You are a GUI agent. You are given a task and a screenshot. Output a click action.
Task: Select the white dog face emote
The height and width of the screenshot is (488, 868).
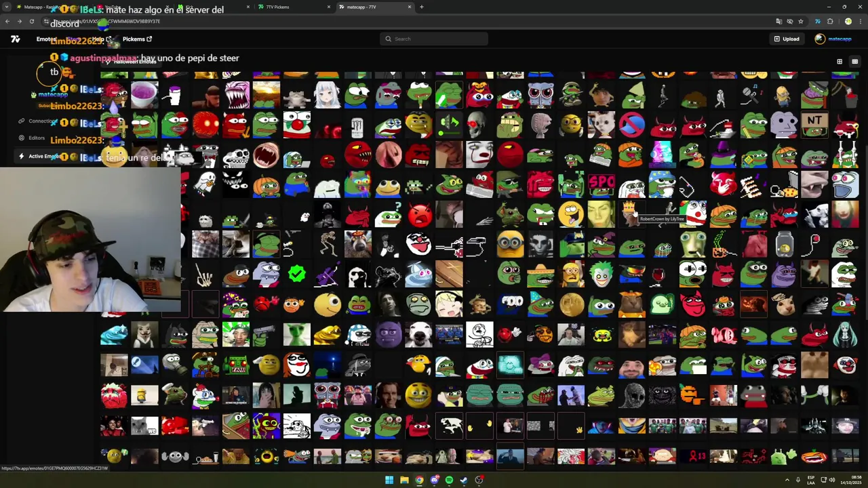pyautogui.click(x=418, y=334)
